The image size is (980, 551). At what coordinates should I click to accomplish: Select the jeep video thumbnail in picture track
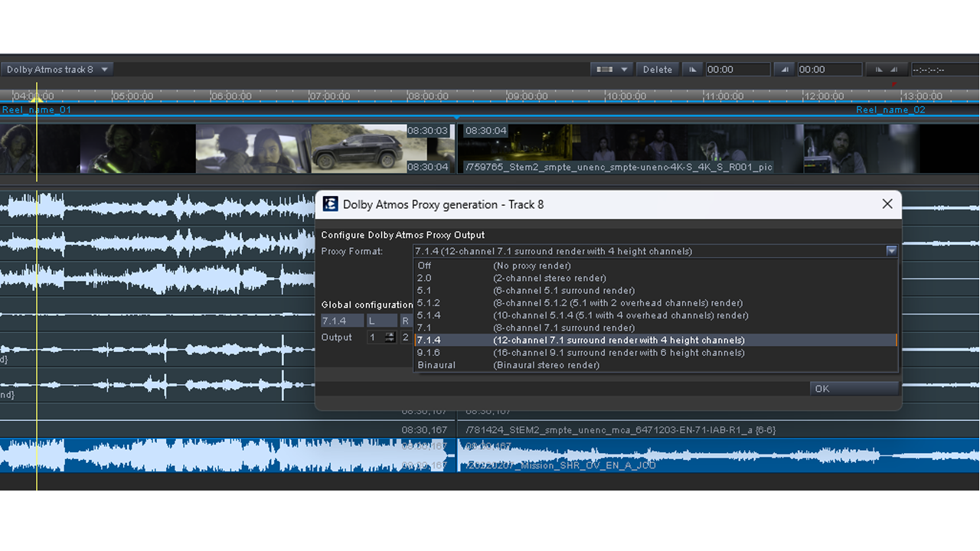point(358,148)
